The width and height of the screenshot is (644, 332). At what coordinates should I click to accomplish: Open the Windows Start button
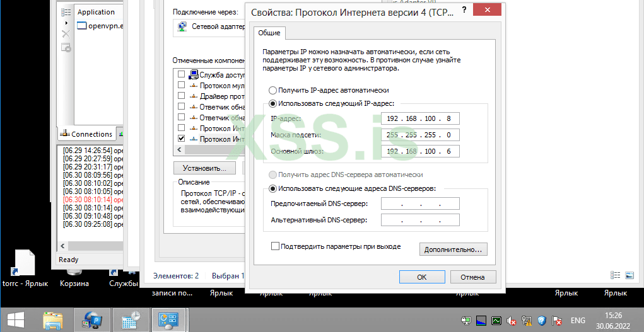tap(15, 320)
